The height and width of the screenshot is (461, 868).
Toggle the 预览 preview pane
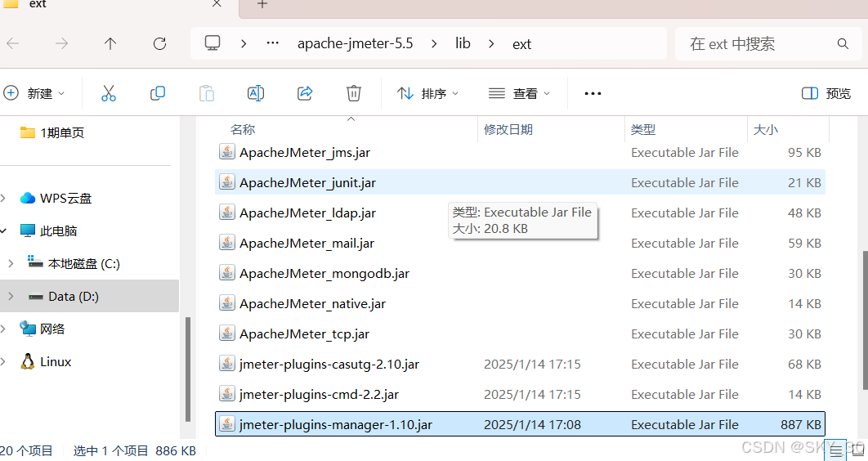pyautogui.click(x=826, y=93)
